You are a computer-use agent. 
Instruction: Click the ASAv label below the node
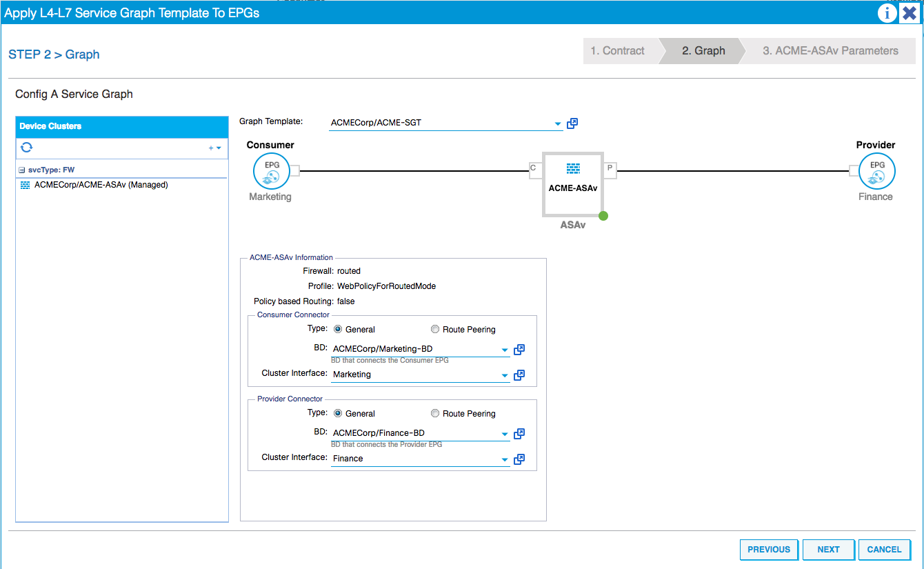click(573, 225)
